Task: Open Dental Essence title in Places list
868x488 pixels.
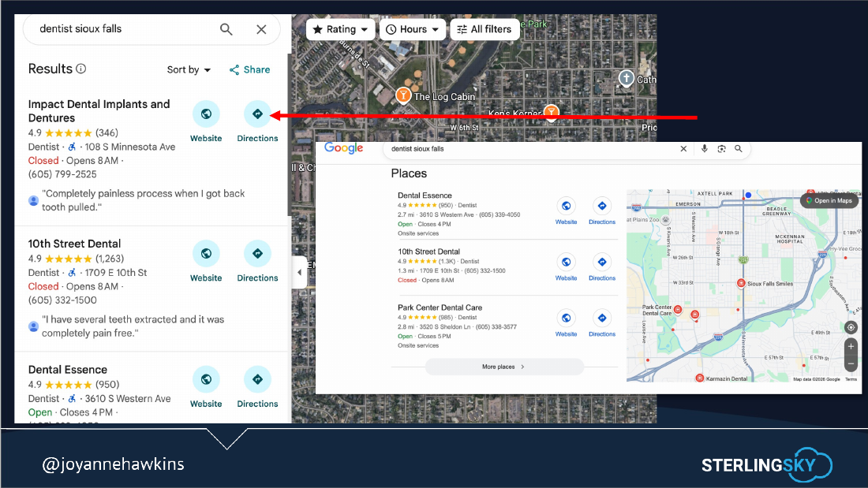Action: click(425, 196)
